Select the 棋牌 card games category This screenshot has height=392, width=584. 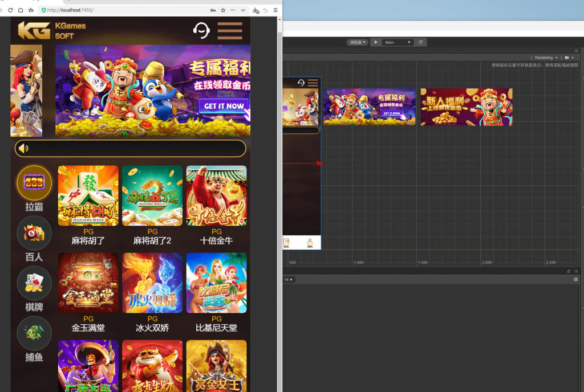34,283
